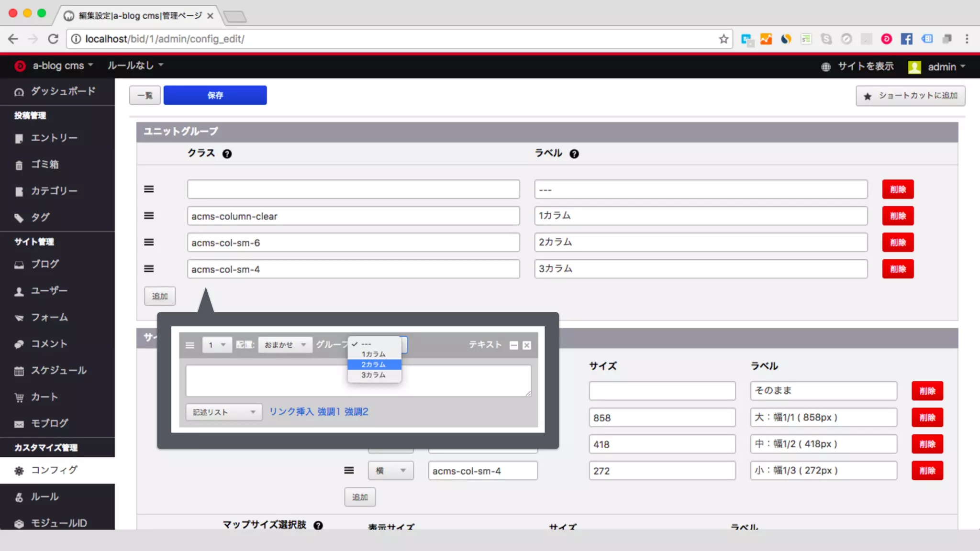Click ショートカットに追加 button
Viewport: 980px width, 551px height.
(910, 96)
